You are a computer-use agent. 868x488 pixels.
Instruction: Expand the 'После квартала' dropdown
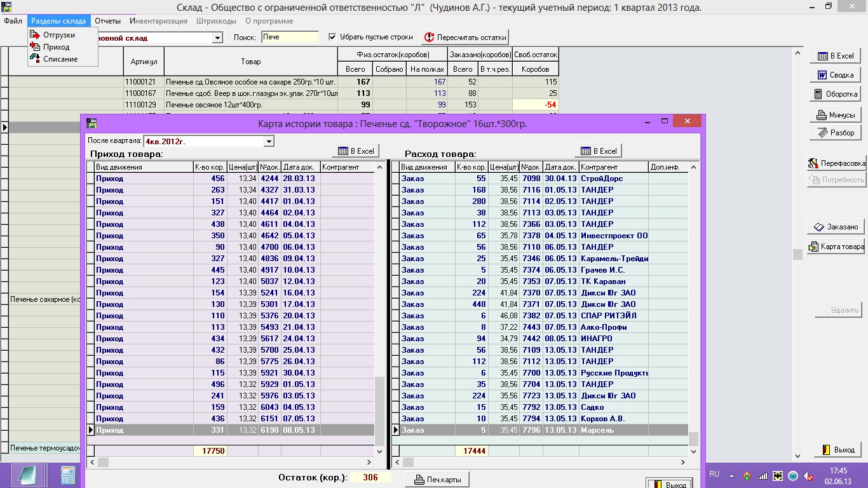click(x=269, y=141)
